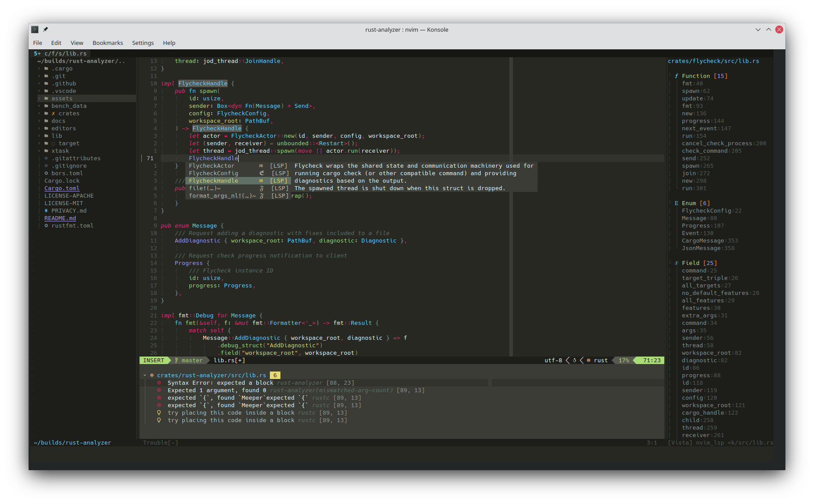The image size is (814, 504).
Task: Click the error icon beside Expected 1 argument
Action: tap(159, 390)
